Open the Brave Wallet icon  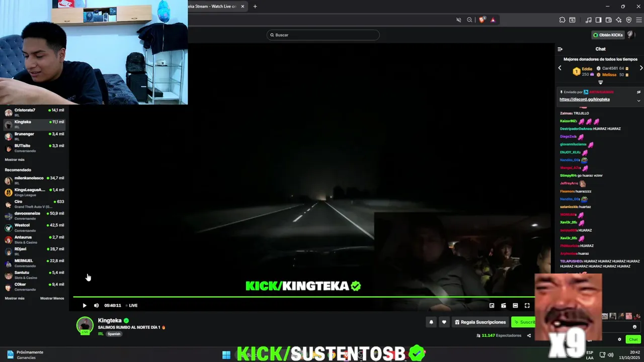(x=608, y=20)
